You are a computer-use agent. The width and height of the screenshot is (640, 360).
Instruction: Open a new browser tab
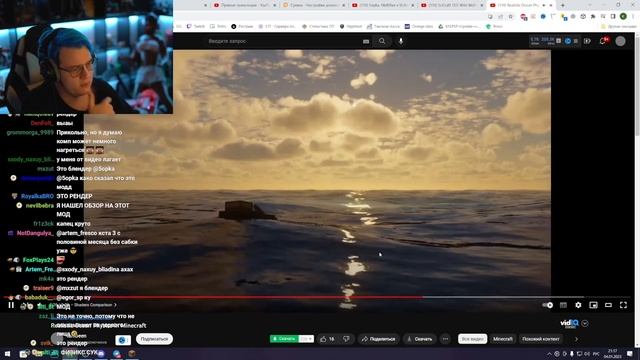[562, 5]
